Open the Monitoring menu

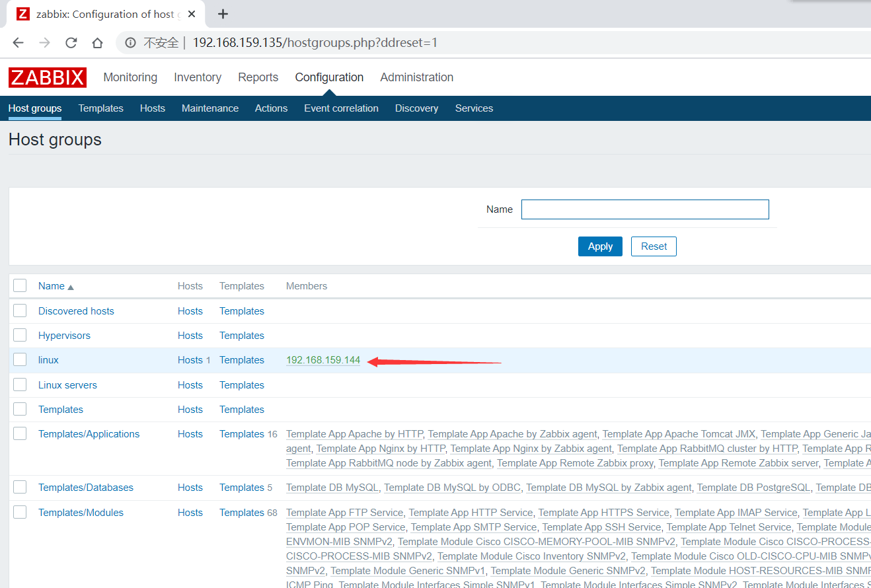tap(130, 77)
